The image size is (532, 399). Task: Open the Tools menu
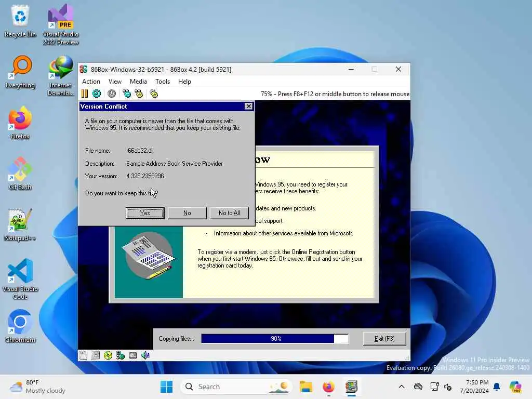coord(163,82)
